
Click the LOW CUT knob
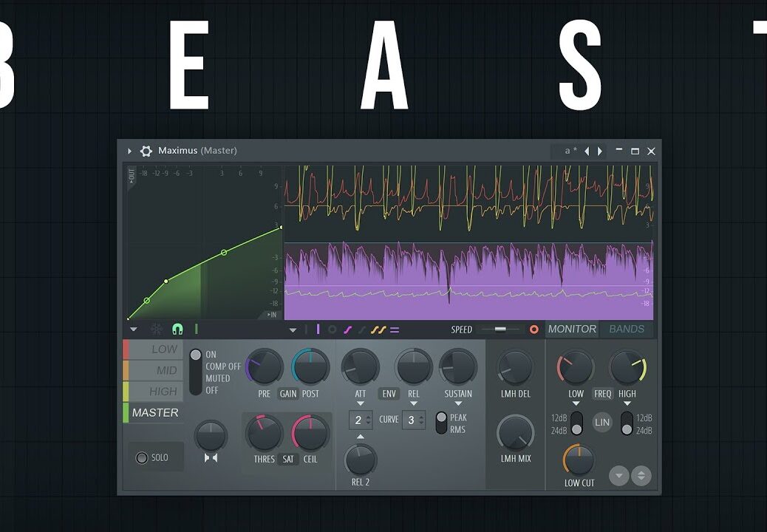579,460
